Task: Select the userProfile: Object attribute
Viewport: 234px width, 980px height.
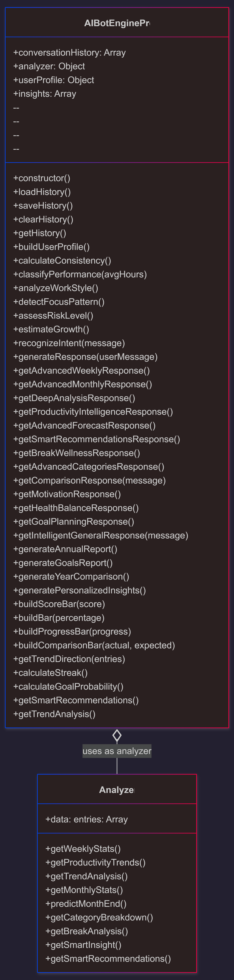Action: 54,80
